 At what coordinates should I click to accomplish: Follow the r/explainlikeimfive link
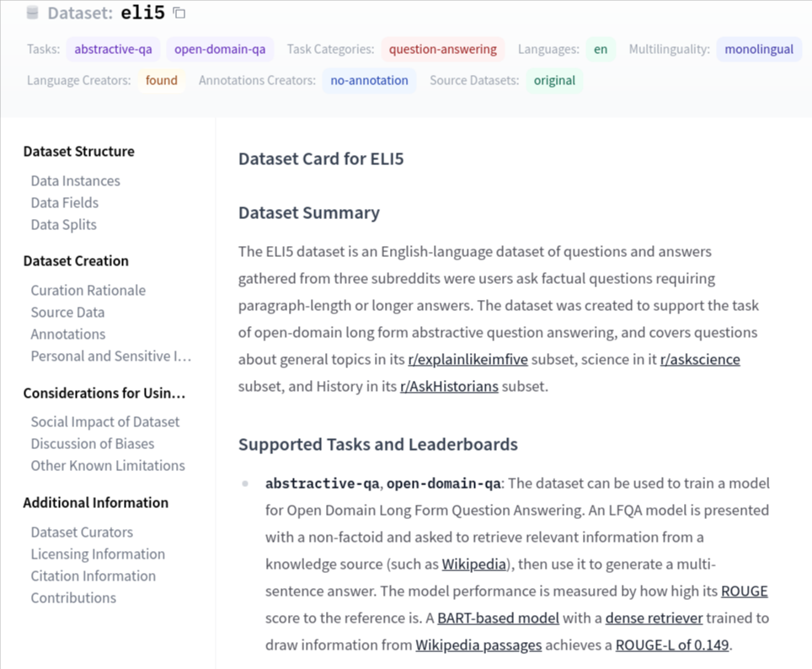467,360
